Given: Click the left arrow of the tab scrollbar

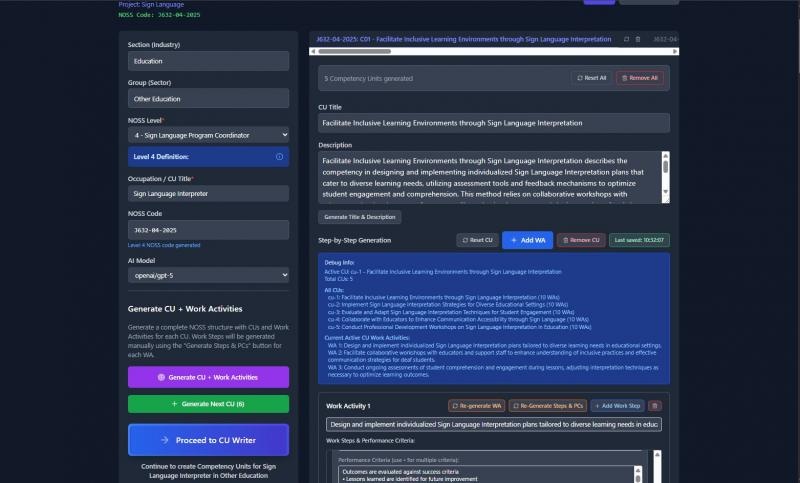Looking at the screenshot, I should [313, 49].
